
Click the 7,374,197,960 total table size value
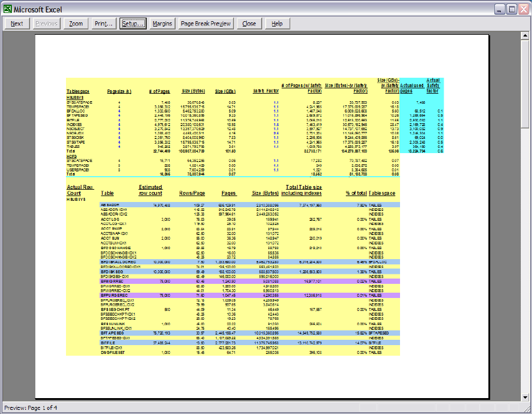[x=310, y=205]
